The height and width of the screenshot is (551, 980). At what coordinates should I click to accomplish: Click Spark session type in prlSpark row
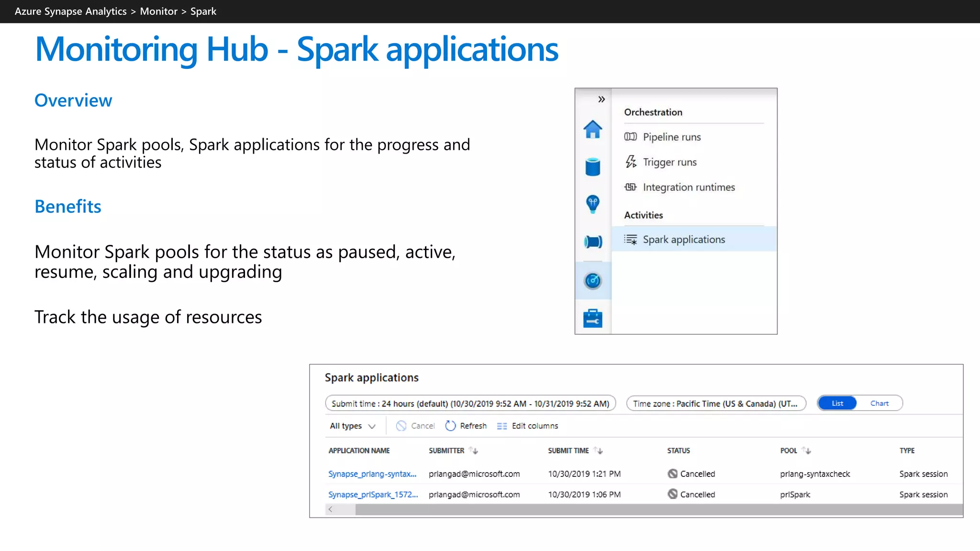click(x=924, y=495)
